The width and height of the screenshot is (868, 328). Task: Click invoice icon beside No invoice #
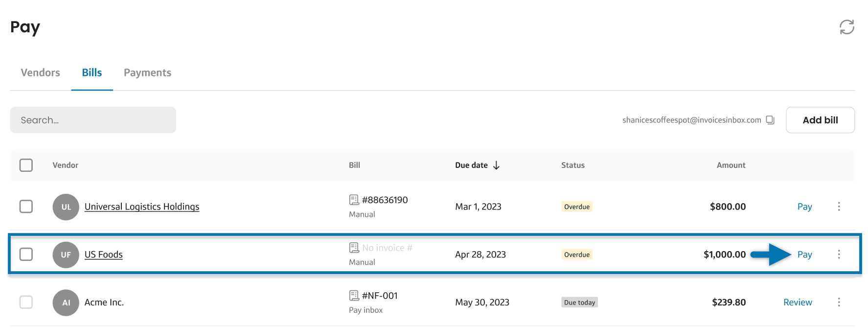click(x=354, y=248)
